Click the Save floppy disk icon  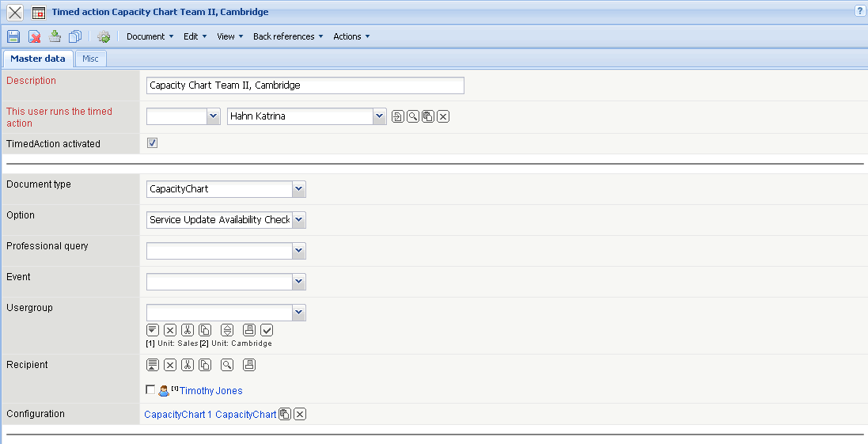(13, 36)
